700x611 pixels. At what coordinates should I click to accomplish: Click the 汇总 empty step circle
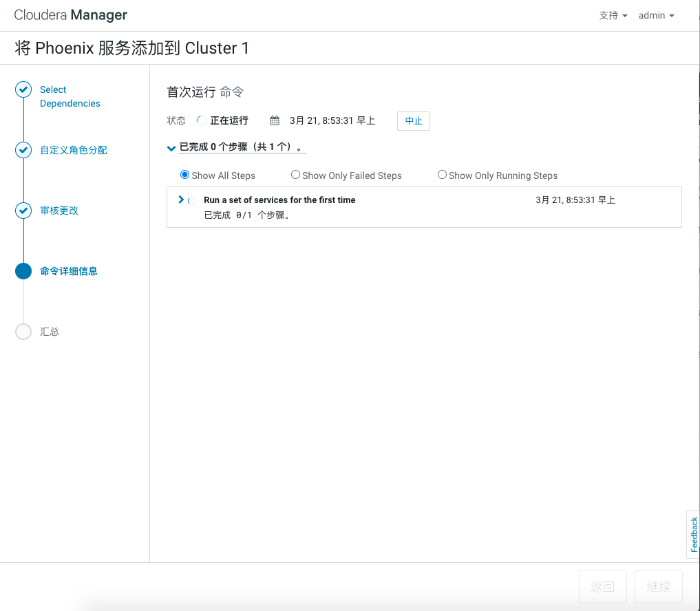[23, 332]
